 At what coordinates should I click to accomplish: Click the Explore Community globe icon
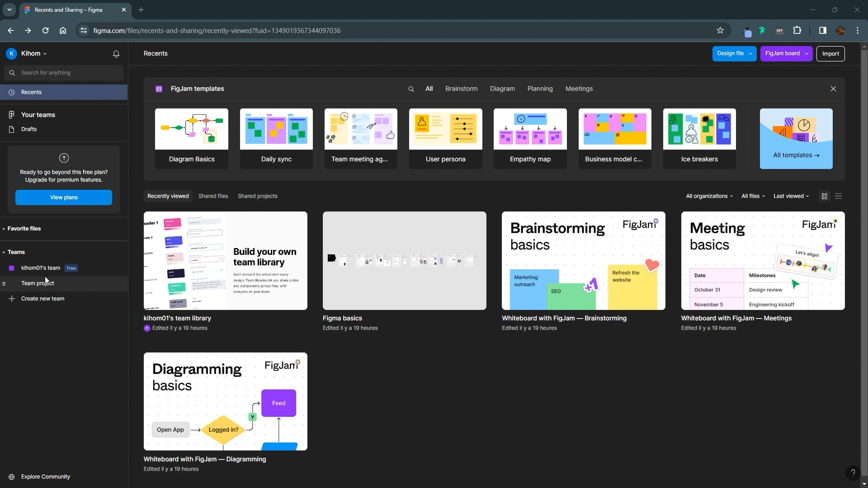pyautogui.click(x=12, y=477)
